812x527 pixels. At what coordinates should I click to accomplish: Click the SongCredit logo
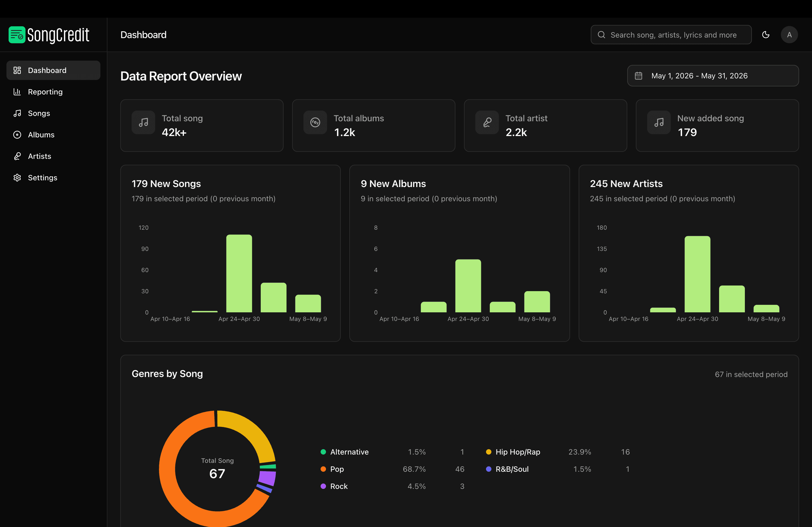point(49,35)
